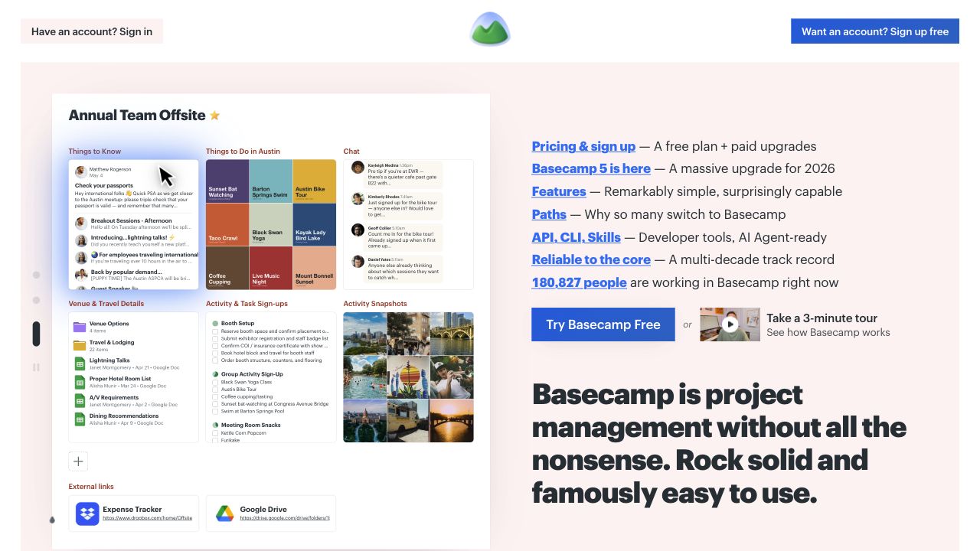
Task: Click the green sheet icon for Dining Recommendations
Action: pos(80,419)
